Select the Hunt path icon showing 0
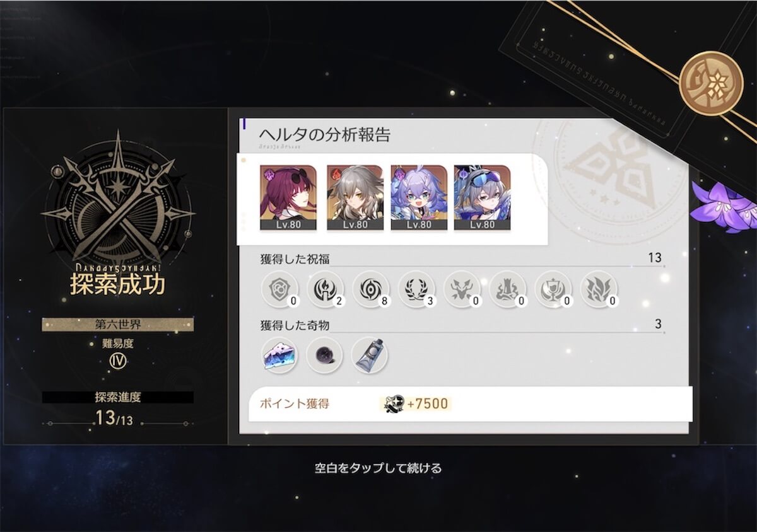The width and height of the screenshot is (757, 532). (462, 289)
